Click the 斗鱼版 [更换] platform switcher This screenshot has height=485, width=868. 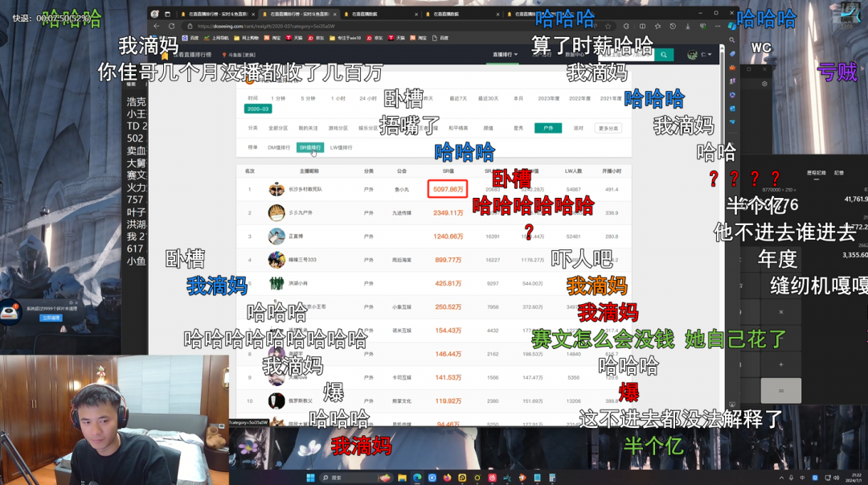(x=240, y=55)
